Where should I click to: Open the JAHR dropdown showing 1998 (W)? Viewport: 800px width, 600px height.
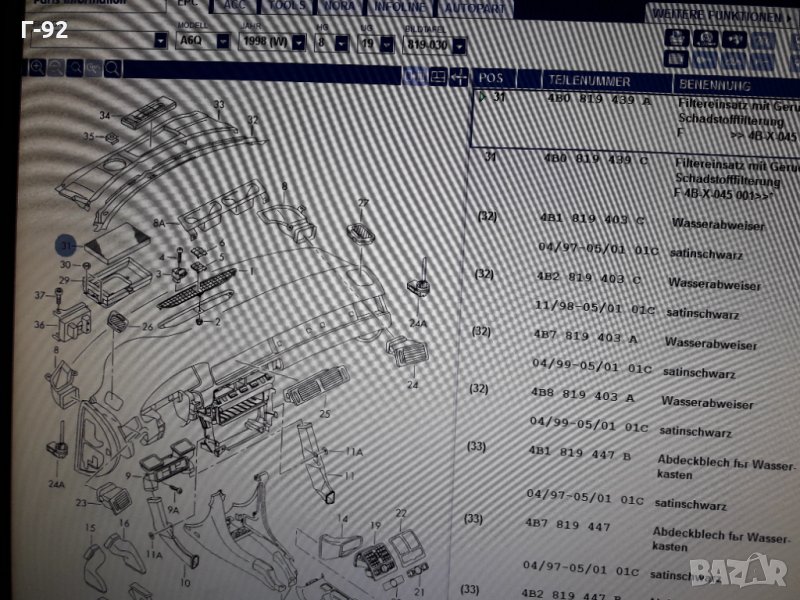pyautogui.click(x=296, y=43)
